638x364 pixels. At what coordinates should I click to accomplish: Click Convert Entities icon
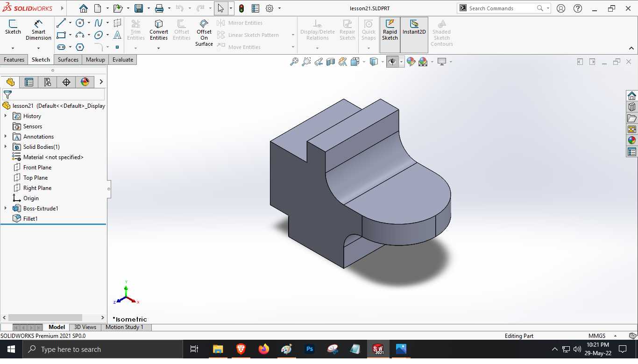pos(159,24)
